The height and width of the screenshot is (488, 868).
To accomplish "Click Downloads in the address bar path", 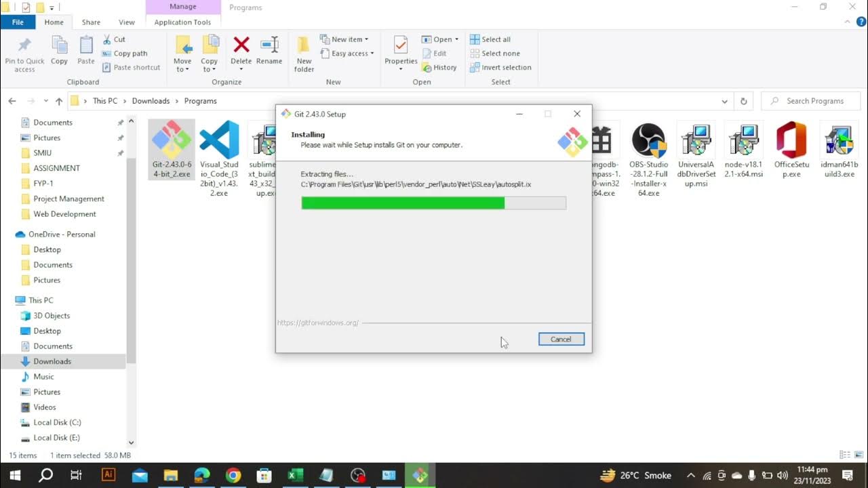I will coord(151,101).
